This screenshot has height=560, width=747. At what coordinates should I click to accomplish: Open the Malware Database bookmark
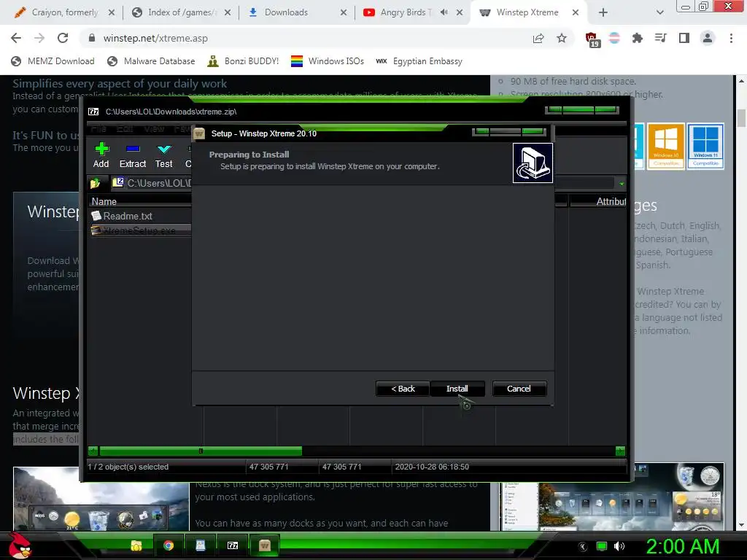tap(152, 61)
